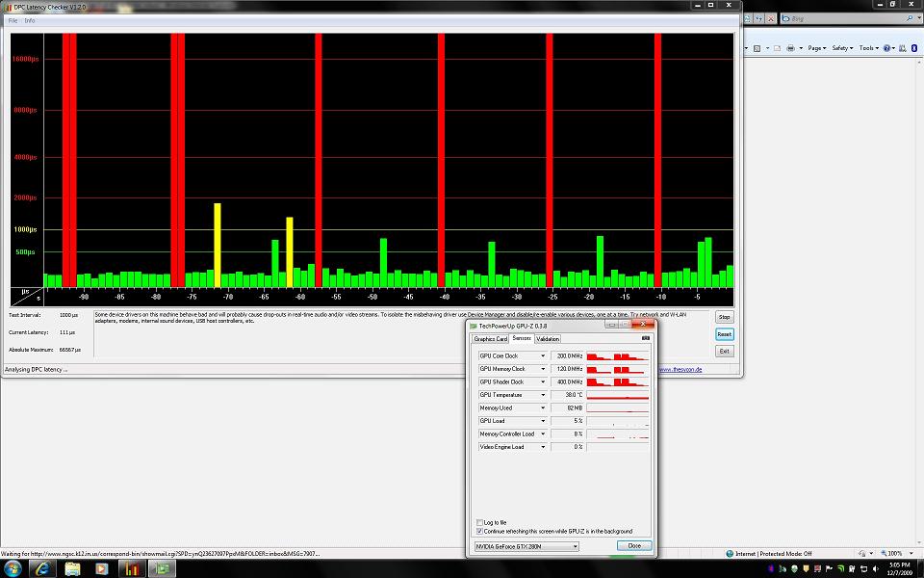Open the Info menu in DPC Latency Checker
Image resolution: width=924 pixels, height=578 pixels.
click(x=30, y=20)
